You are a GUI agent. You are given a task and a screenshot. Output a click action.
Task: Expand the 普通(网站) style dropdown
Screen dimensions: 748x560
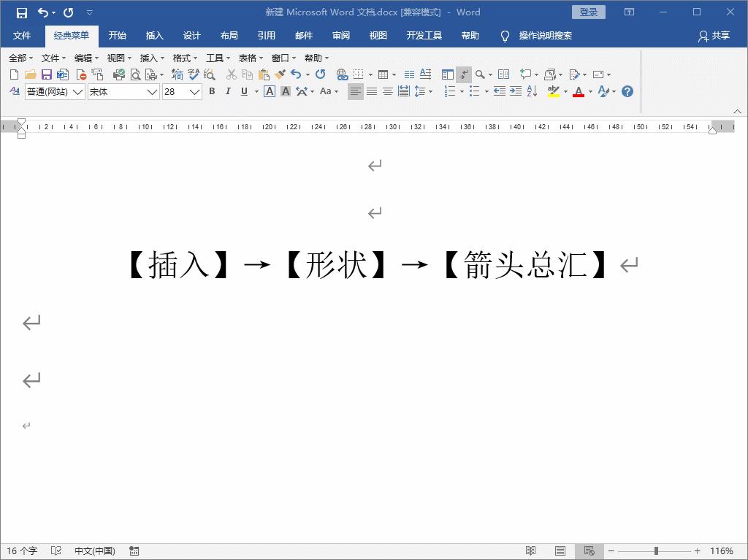56,91
